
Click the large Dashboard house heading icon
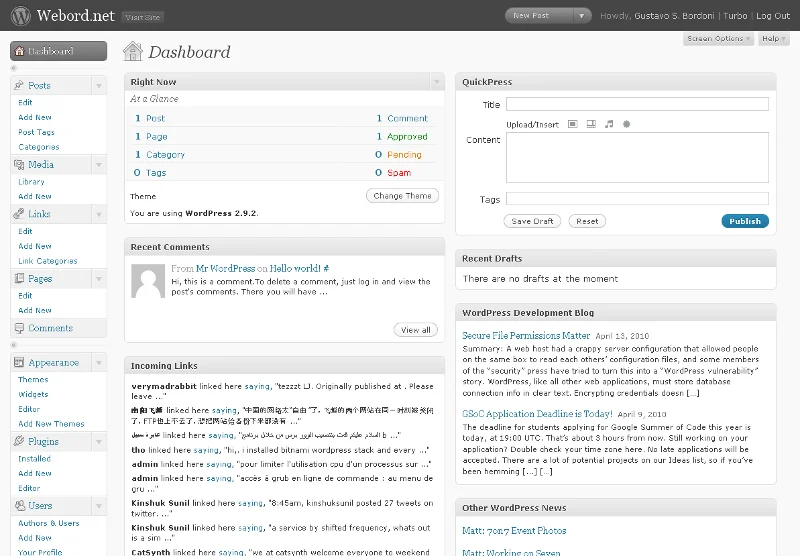pyautogui.click(x=133, y=51)
